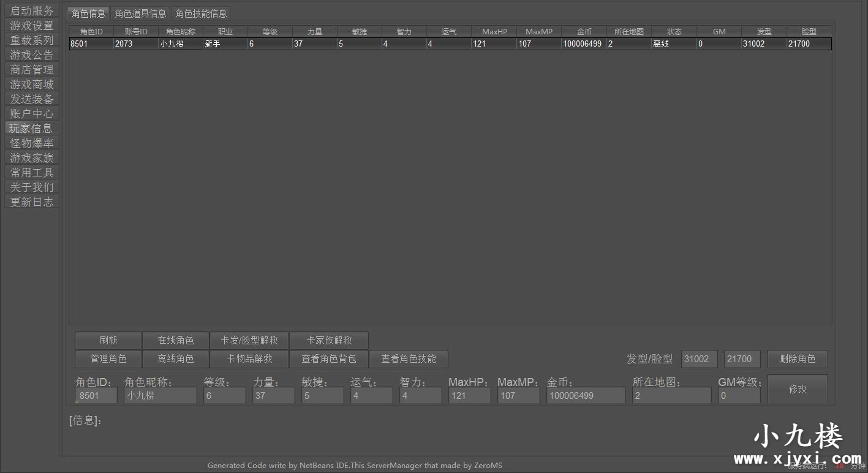This screenshot has width=868, height=473.
Task: Open 查看角色背包
Action: tap(329, 359)
